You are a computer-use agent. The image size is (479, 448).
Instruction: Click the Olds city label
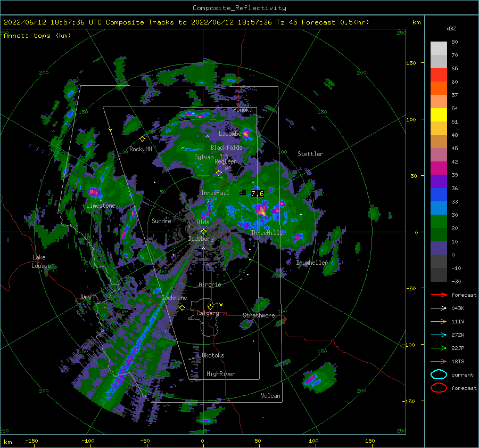pos(203,222)
